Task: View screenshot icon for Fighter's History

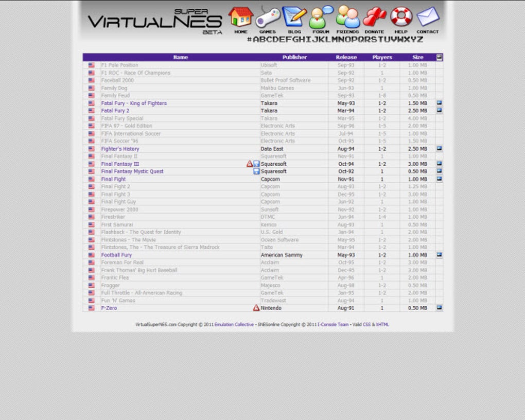Action: (439, 148)
